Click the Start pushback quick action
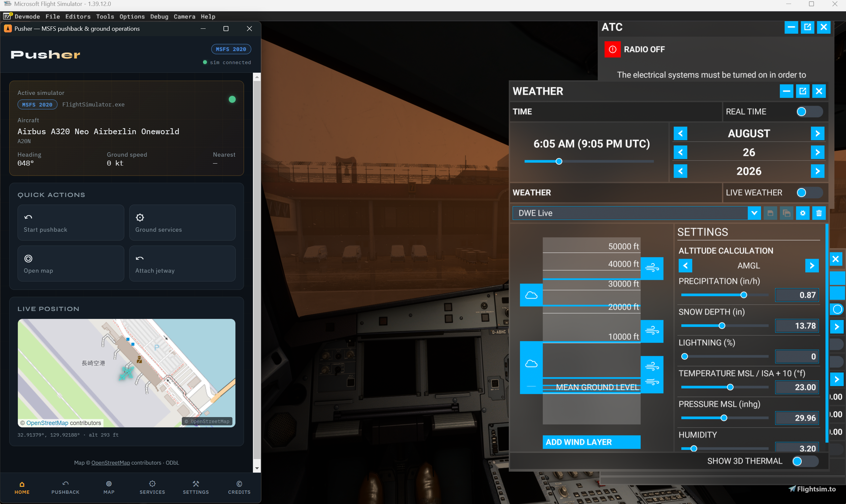Image resolution: width=846 pixels, height=504 pixels. point(71,222)
